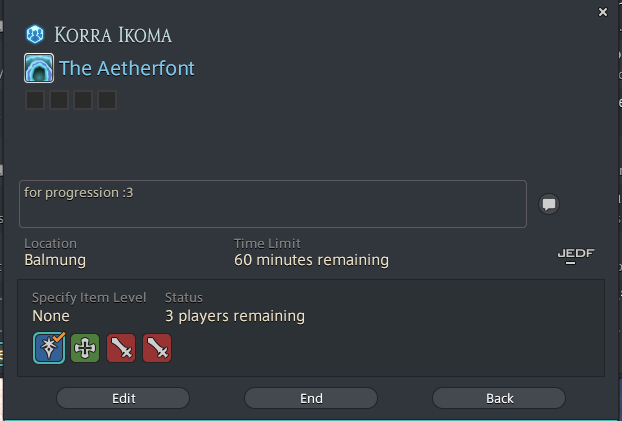Click the first empty condition square
The image size is (622, 421).
point(35,100)
